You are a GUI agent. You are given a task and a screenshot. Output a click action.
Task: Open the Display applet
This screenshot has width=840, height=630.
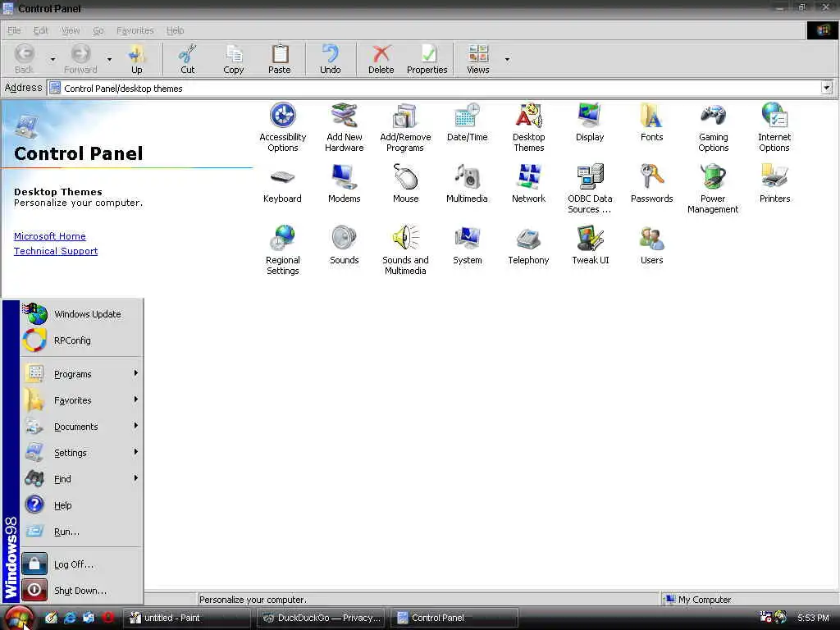click(x=590, y=123)
